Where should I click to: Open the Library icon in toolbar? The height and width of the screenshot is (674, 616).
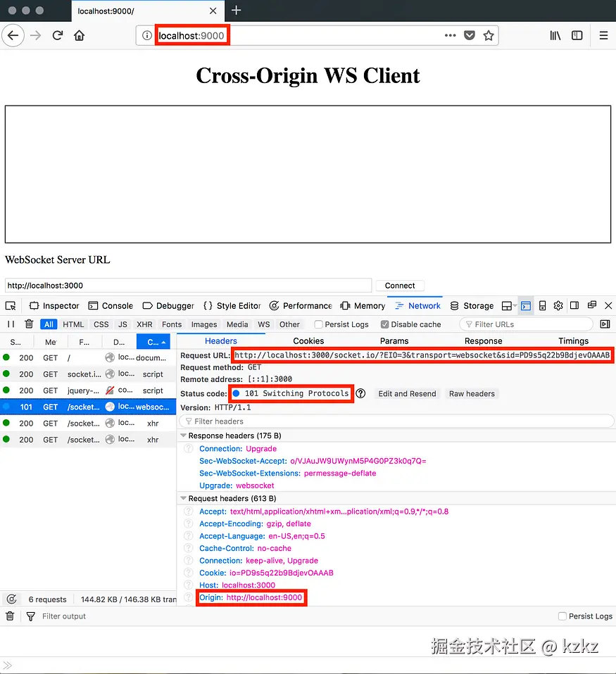[x=555, y=35]
